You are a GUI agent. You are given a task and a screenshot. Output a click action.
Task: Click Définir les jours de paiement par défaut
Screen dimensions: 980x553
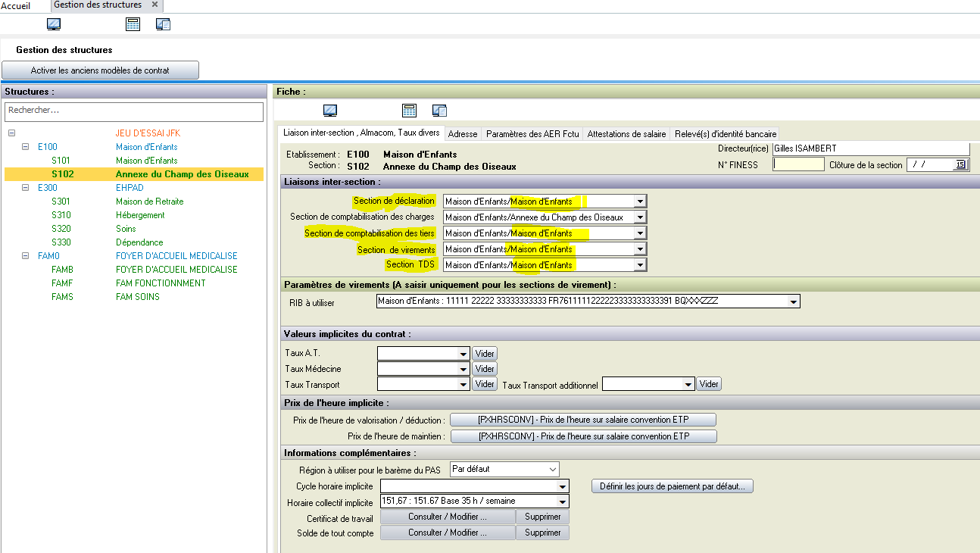tap(673, 486)
